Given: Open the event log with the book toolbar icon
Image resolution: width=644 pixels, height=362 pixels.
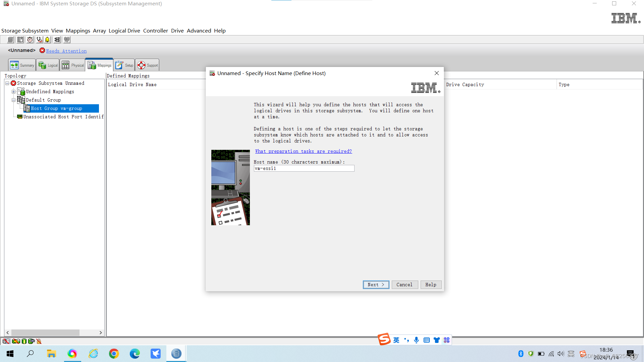Looking at the screenshot, I should point(20,40).
